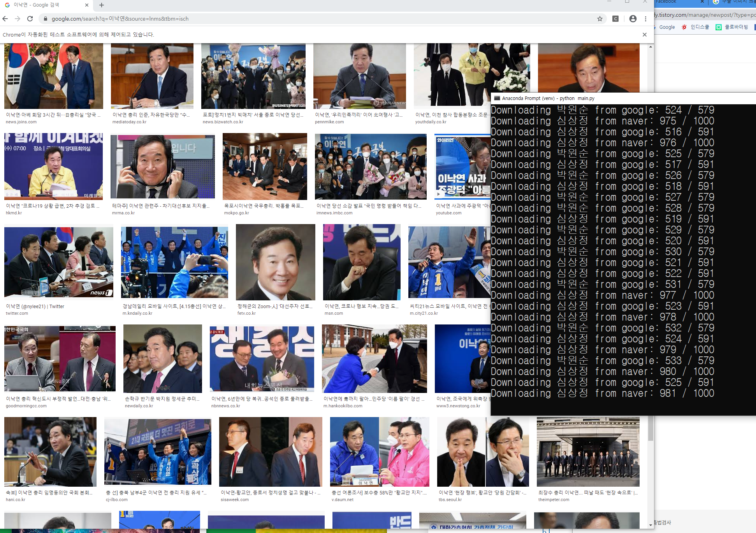Open Chrome three-dot menu
The width and height of the screenshot is (756, 533).
coord(645,19)
